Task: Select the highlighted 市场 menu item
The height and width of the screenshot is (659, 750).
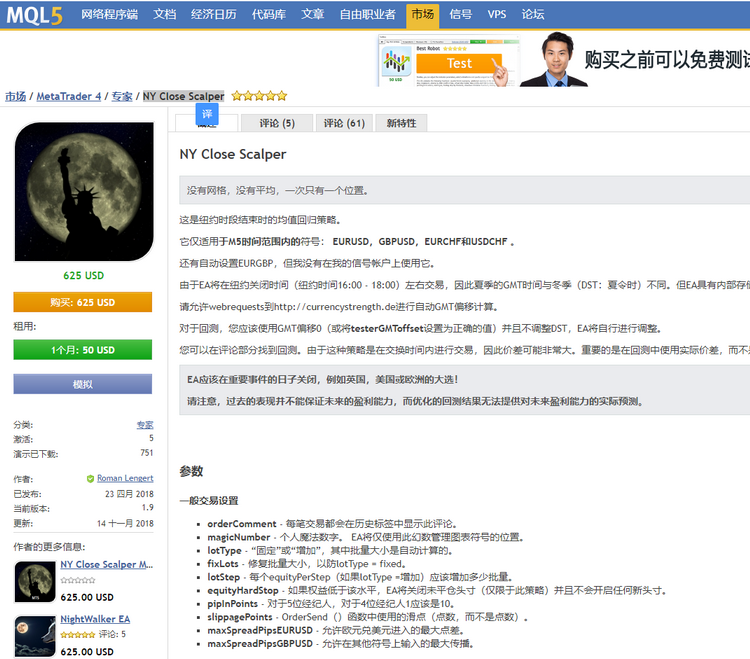Action: (422, 15)
